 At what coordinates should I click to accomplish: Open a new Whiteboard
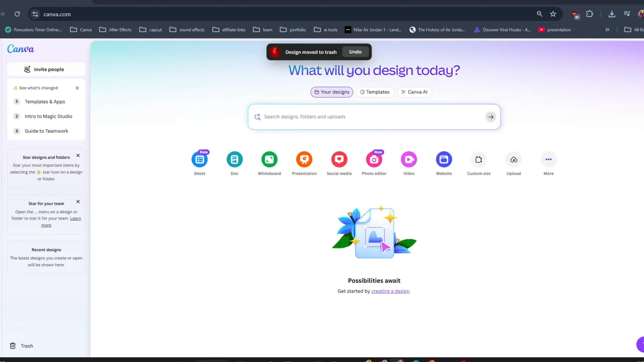click(269, 160)
